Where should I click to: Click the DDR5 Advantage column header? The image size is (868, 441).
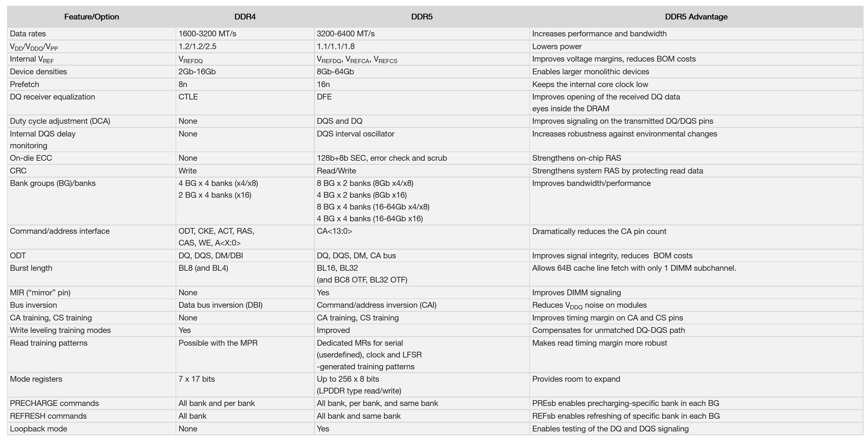[x=696, y=17]
